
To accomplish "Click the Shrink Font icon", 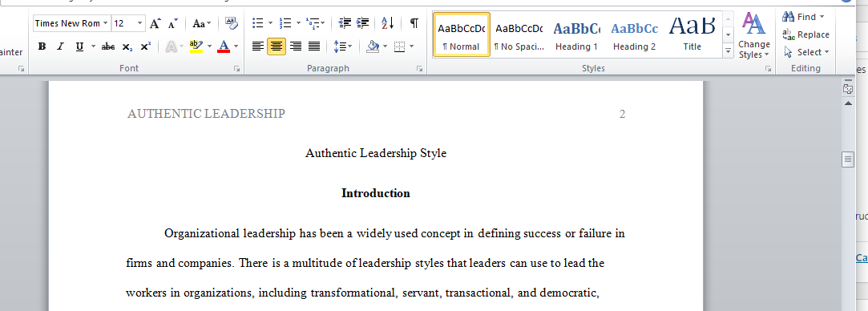I will point(173,23).
